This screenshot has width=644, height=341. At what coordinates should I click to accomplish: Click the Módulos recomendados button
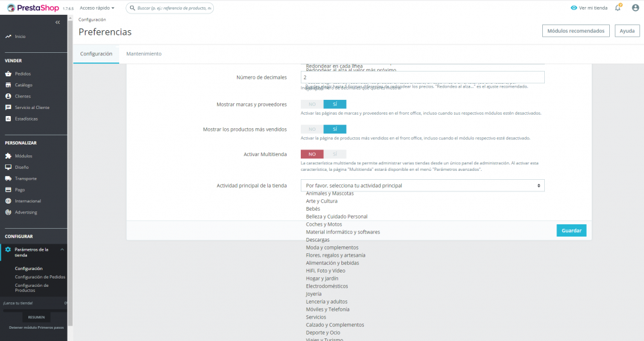(x=576, y=31)
